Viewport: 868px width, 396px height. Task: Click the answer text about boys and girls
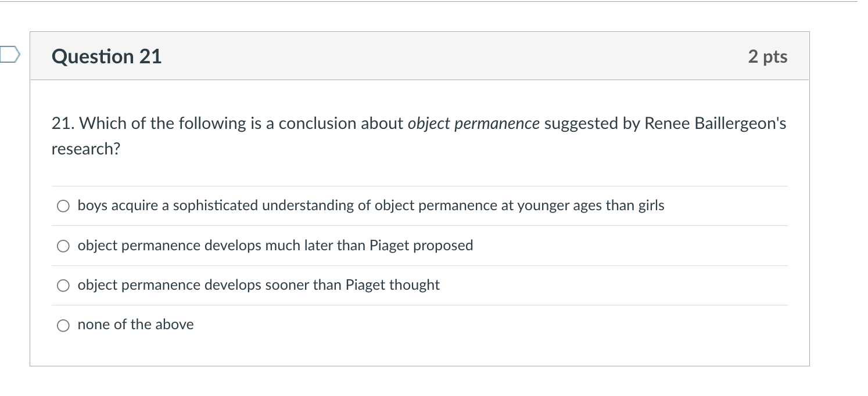coord(371,206)
